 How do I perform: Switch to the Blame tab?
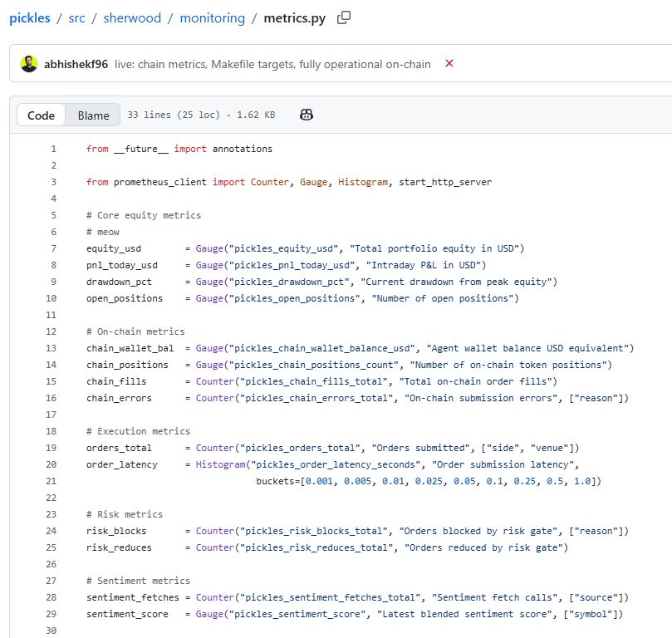pos(93,115)
